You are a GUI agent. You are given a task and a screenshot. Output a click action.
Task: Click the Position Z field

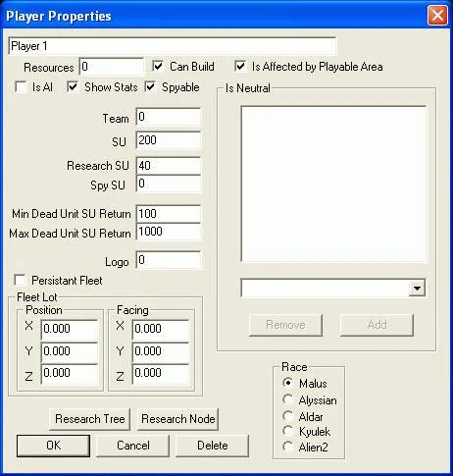click(70, 374)
